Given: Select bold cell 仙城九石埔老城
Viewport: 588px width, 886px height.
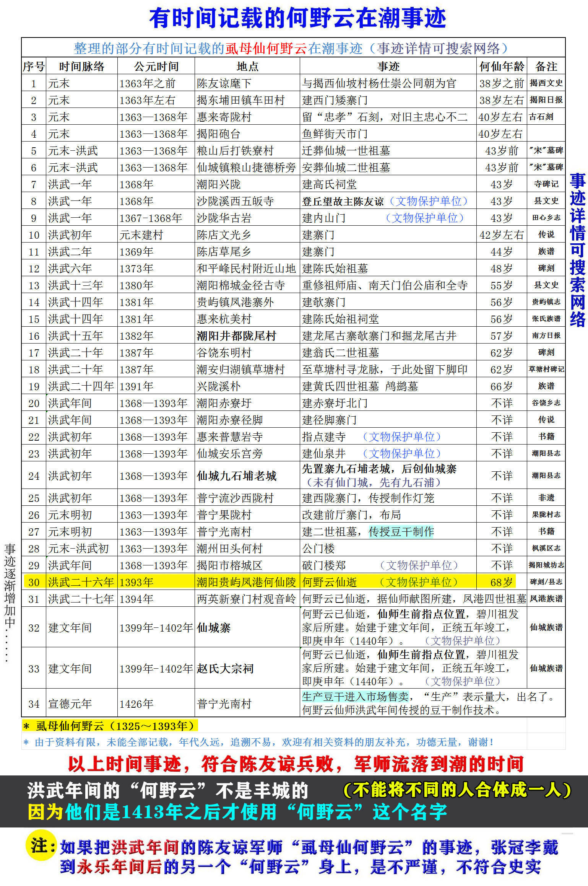Looking at the screenshot, I should point(247,476).
